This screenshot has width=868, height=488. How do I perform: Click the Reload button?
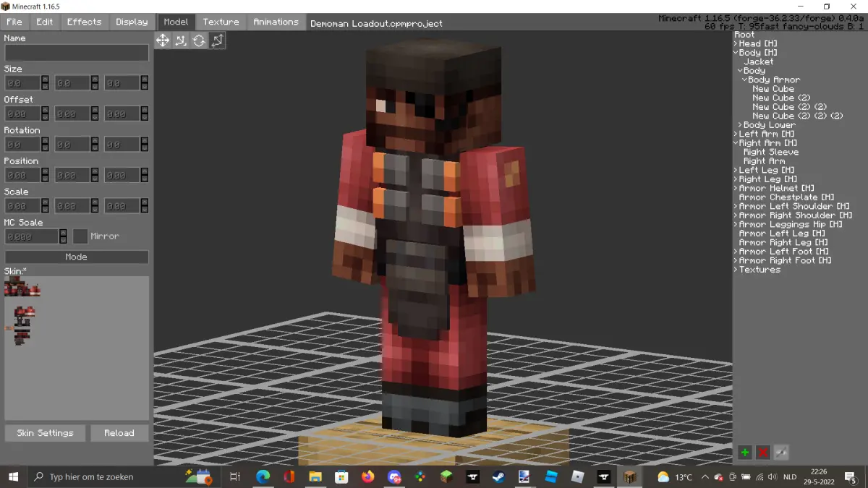119,433
